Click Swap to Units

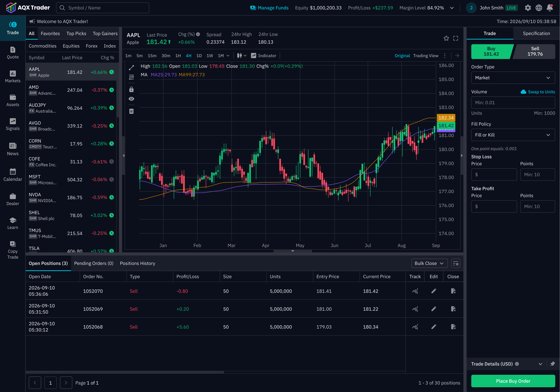tap(537, 92)
